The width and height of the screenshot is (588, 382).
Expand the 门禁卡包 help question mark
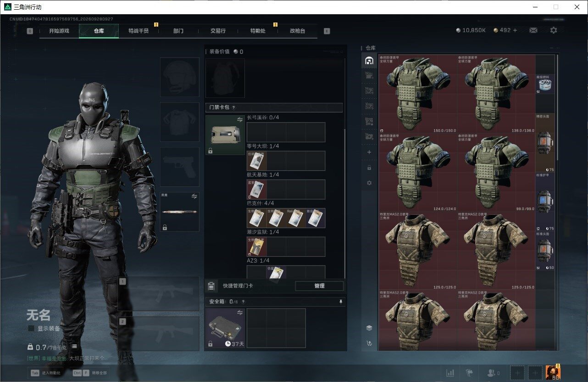coord(233,107)
